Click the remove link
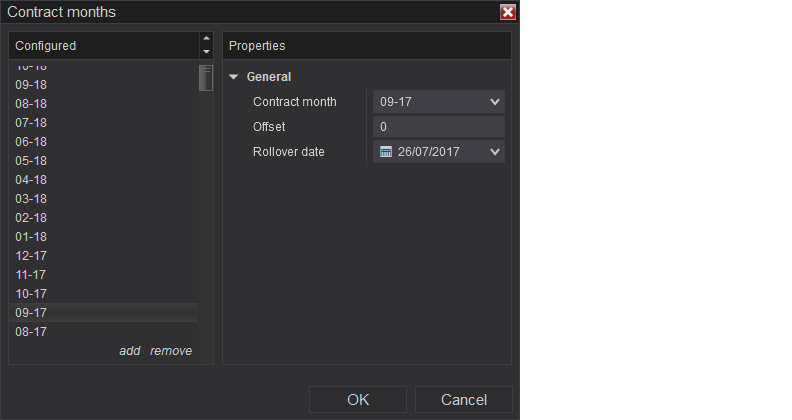Viewport: 792px width, 420px height. (x=171, y=351)
